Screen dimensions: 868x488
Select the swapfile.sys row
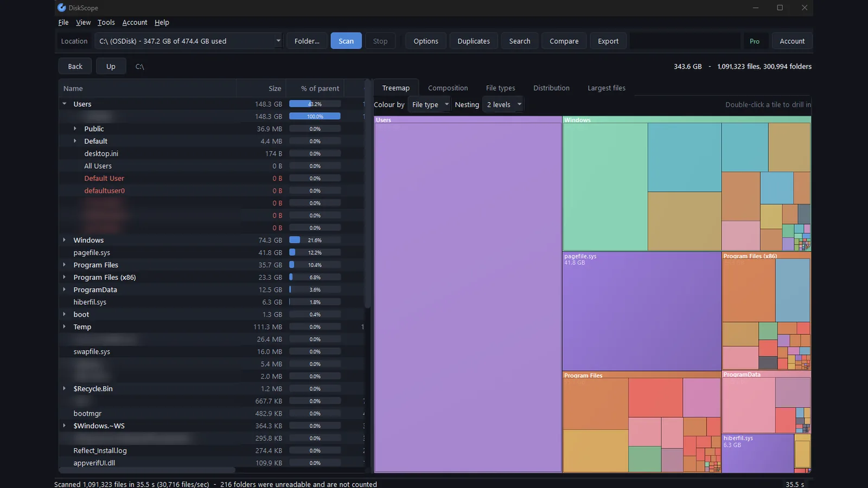(x=212, y=351)
